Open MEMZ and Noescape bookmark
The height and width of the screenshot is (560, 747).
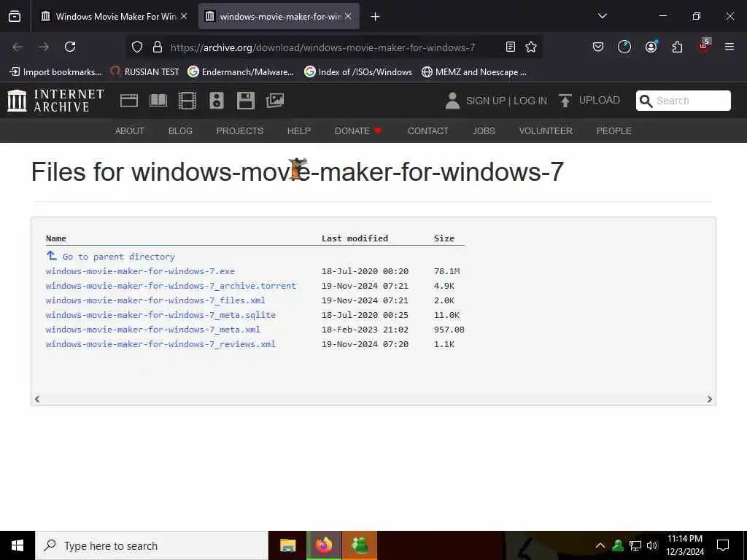pos(474,72)
